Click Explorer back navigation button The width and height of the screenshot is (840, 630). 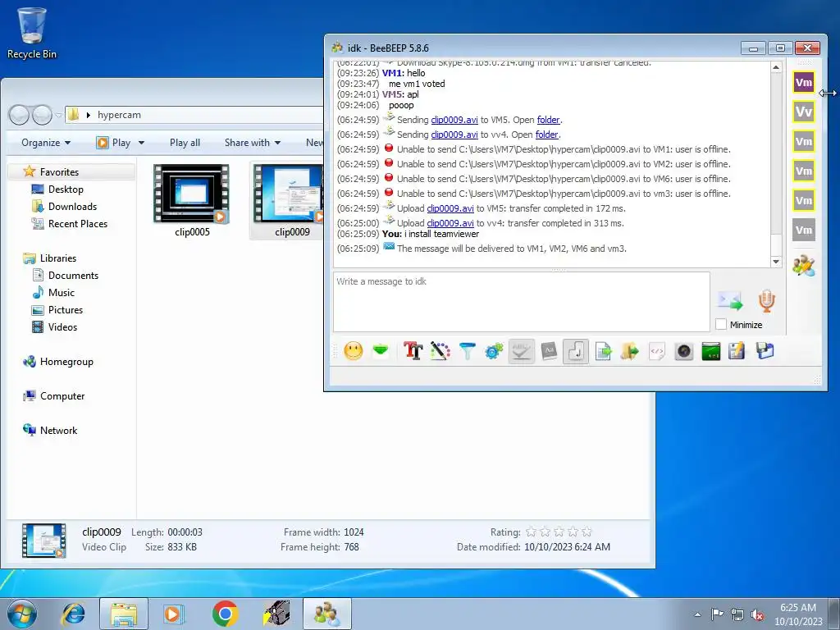click(x=20, y=115)
